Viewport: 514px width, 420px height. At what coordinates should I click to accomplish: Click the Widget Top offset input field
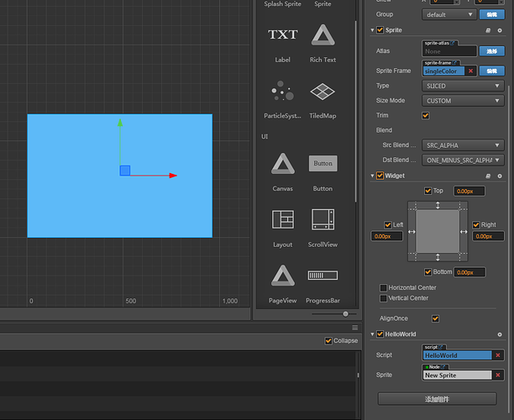[x=469, y=192]
